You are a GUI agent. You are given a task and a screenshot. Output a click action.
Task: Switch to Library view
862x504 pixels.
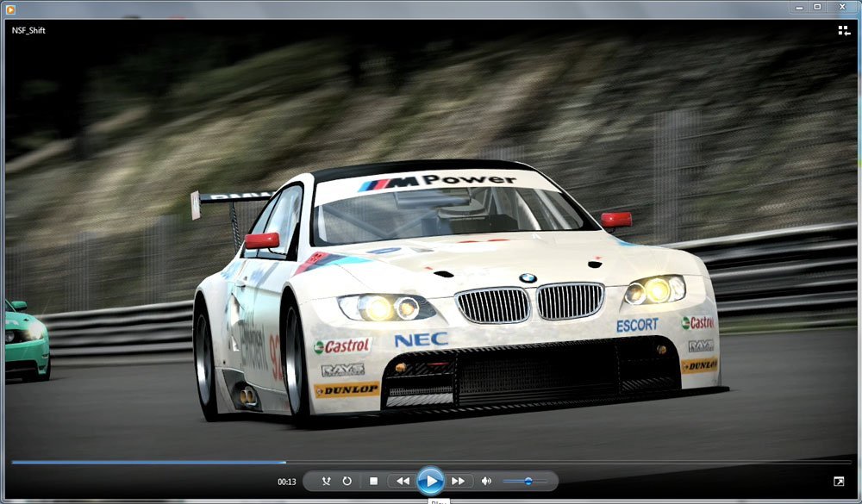click(x=844, y=31)
